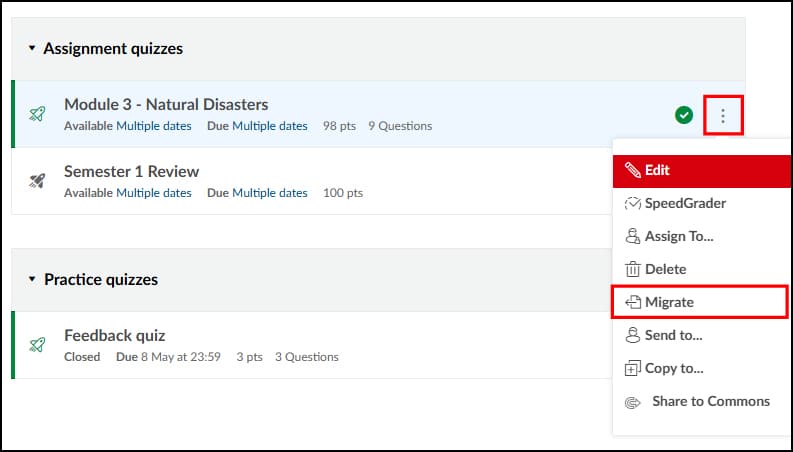Click the pencil icon in Edit item
Viewport: 793px width, 452px height.
click(632, 170)
